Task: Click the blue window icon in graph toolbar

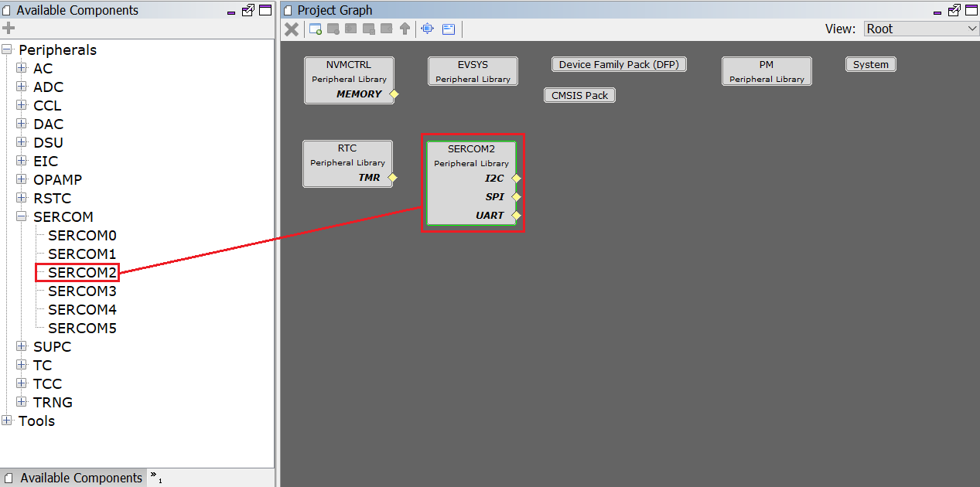Action: tap(449, 29)
